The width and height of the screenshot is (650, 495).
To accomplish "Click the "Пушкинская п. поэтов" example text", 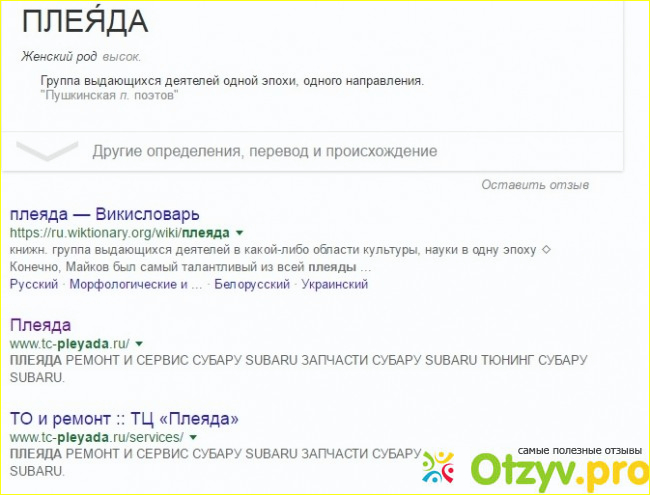I will point(109,95).
